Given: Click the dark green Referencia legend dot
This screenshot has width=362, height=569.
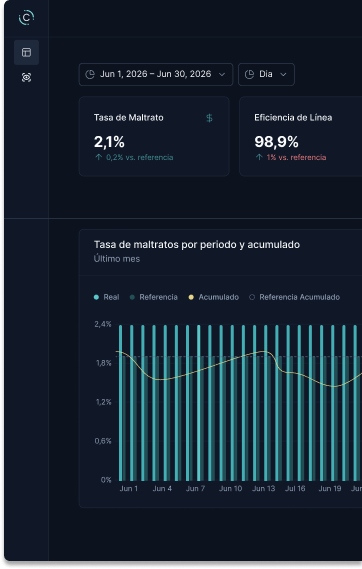Looking at the screenshot, I should [x=132, y=297].
